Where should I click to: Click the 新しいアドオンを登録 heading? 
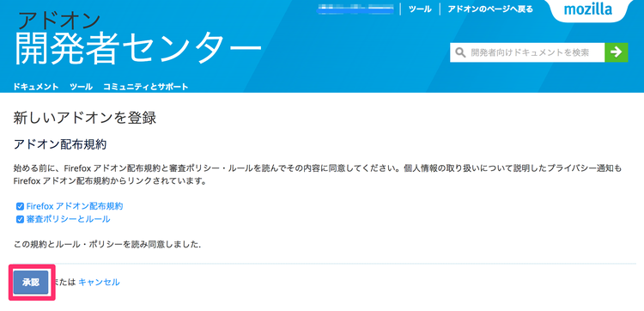[85, 119]
